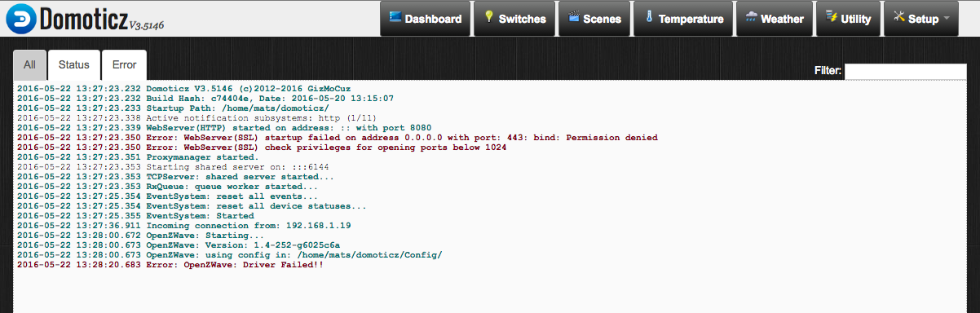This screenshot has width=980, height=313.
Task: Click the Setup wrench icon
Action: (899, 17)
